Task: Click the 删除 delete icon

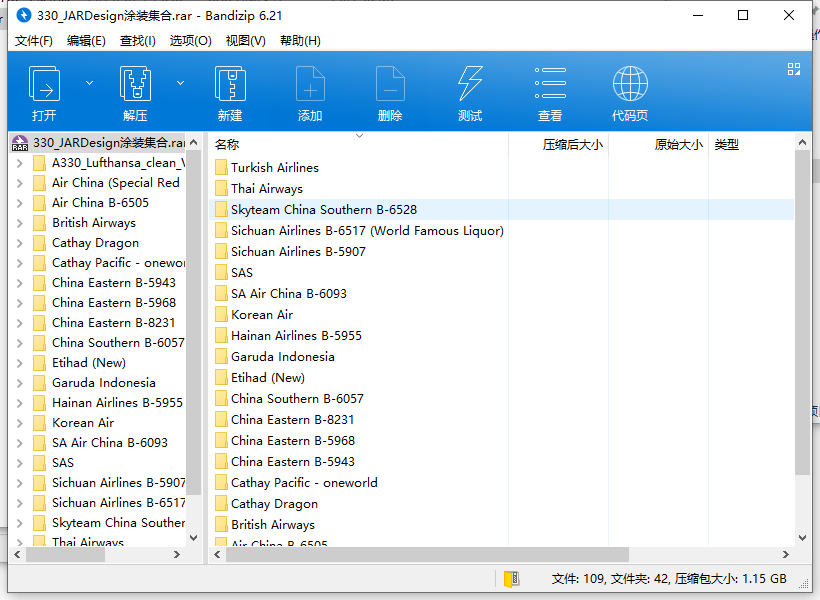Action: click(390, 84)
